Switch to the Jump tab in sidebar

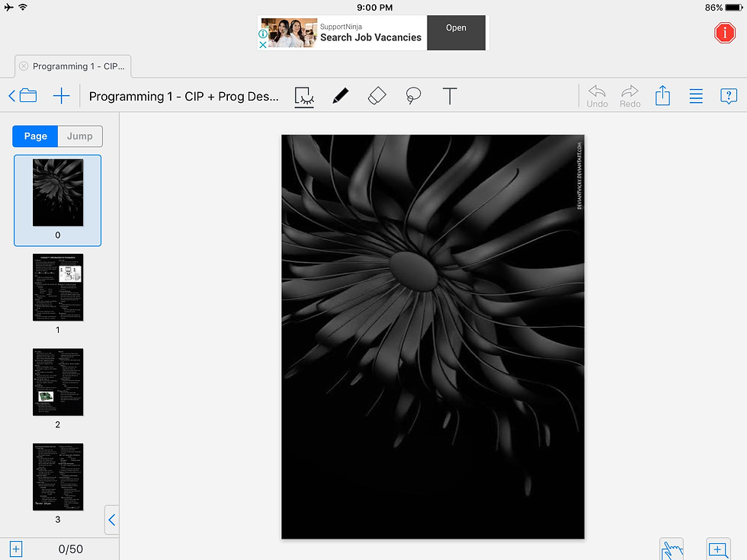click(x=79, y=136)
